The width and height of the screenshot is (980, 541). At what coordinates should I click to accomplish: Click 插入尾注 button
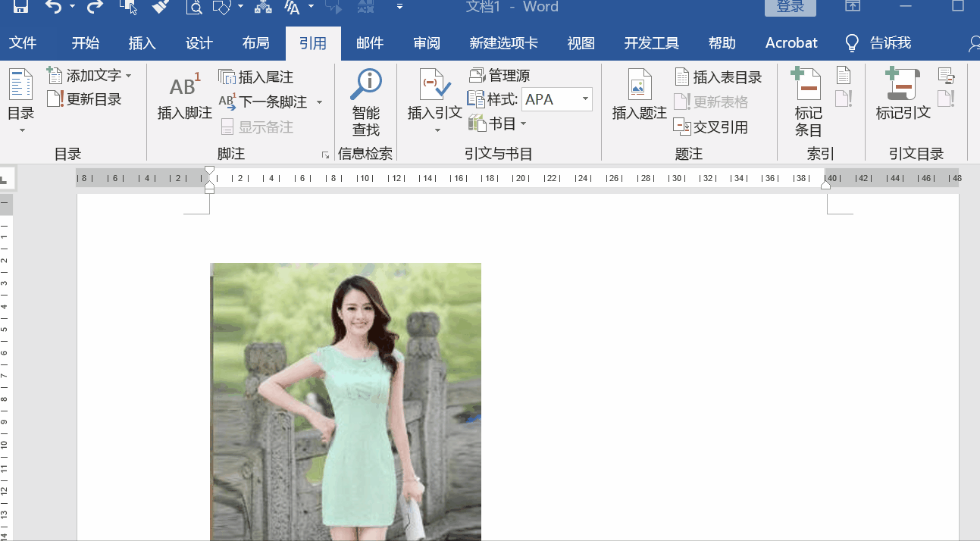[x=256, y=77]
